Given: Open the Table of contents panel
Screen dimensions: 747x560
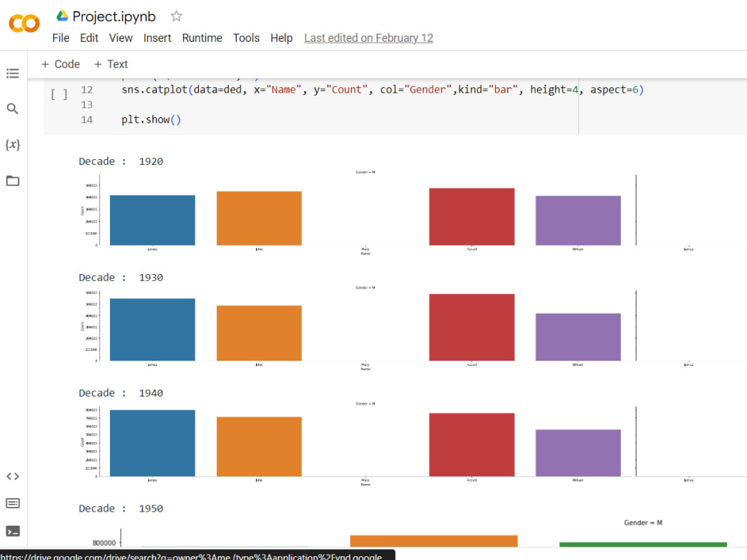Looking at the screenshot, I should click(x=12, y=73).
